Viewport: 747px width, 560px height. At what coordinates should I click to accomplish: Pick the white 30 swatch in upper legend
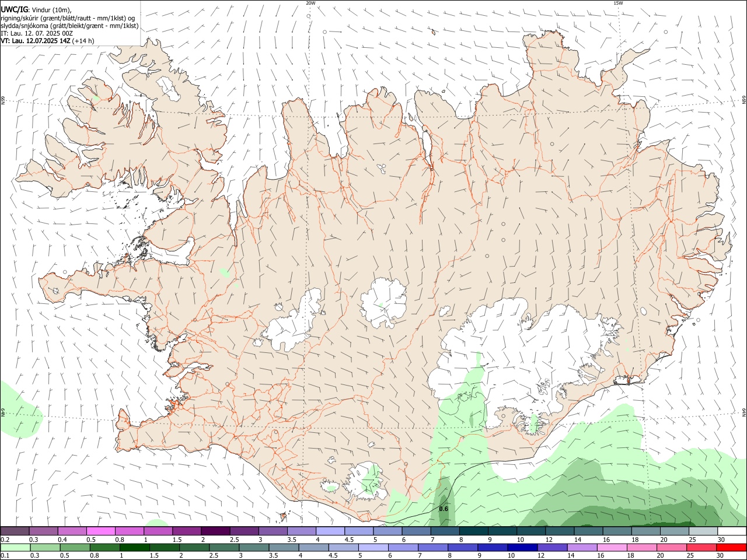(732, 531)
